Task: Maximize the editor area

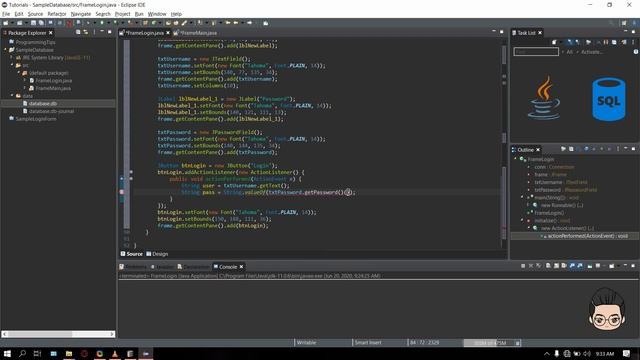Action: click(x=502, y=32)
